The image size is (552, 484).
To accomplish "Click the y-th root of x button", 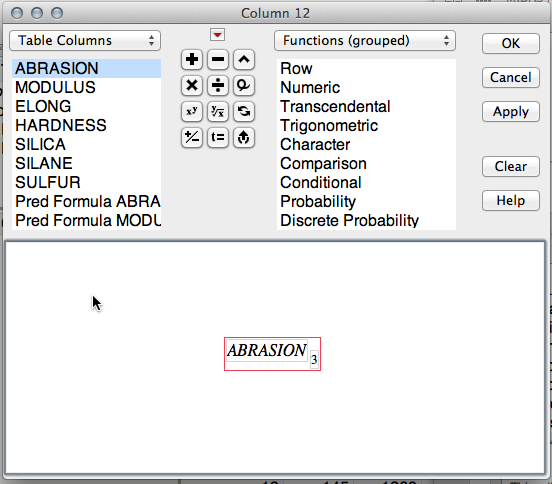I will click(x=218, y=112).
